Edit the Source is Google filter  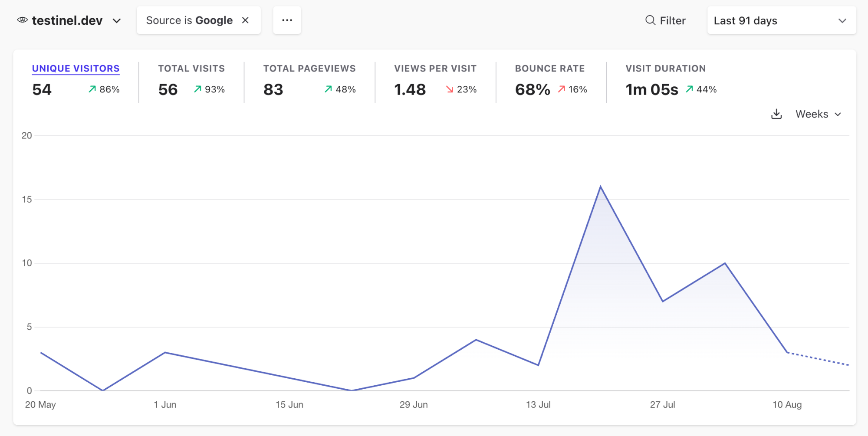(189, 20)
